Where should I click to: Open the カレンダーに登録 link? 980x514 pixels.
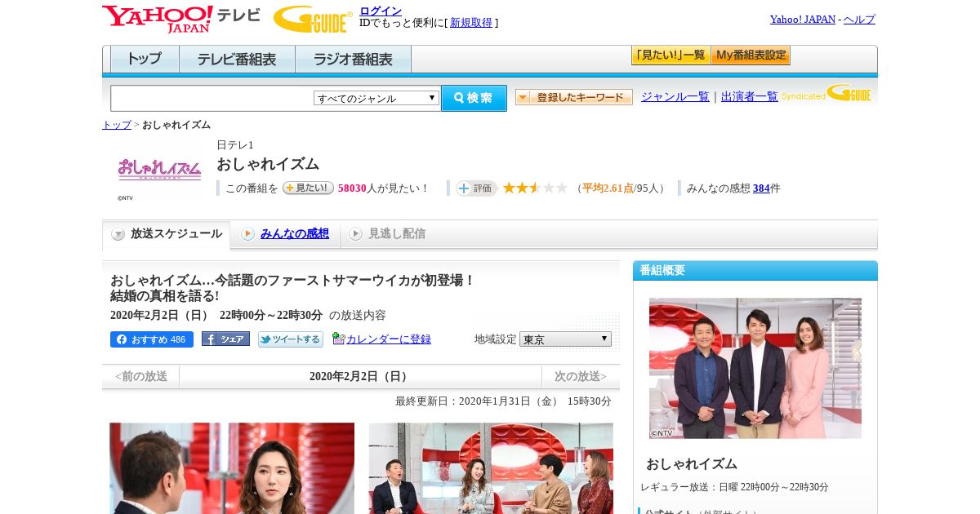(x=389, y=339)
